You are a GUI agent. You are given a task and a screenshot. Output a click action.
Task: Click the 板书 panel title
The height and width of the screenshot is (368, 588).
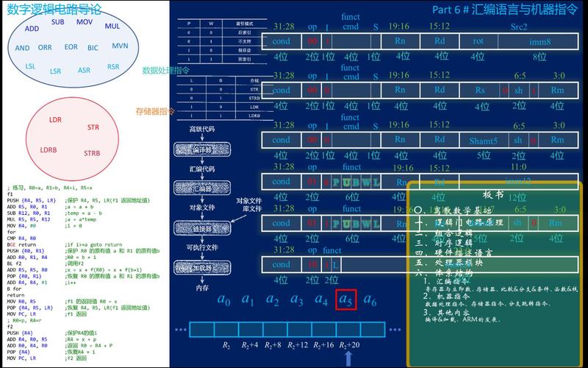point(493,194)
